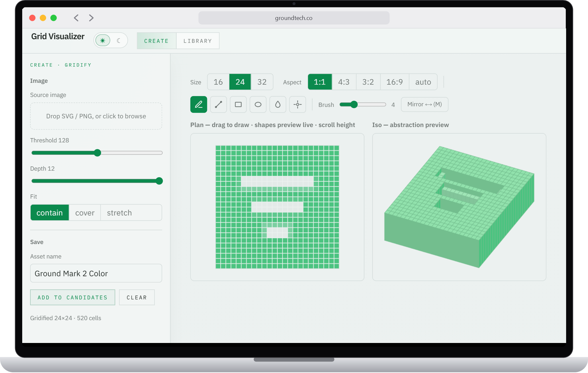Open the Create tab
The width and height of the screenshot is (588, 373).
156,41
